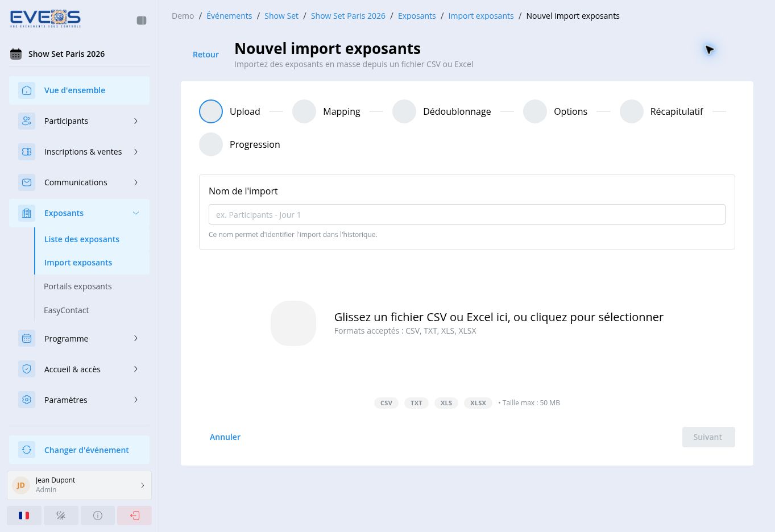
Task: Log out with the red exit icon
Action: click(135, 516)
